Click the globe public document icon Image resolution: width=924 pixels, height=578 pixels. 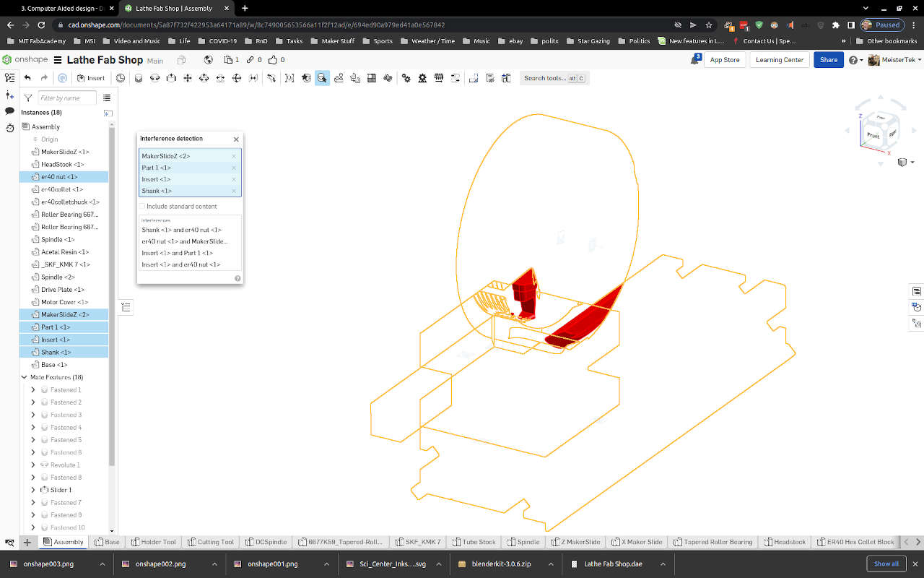(209, 60)
